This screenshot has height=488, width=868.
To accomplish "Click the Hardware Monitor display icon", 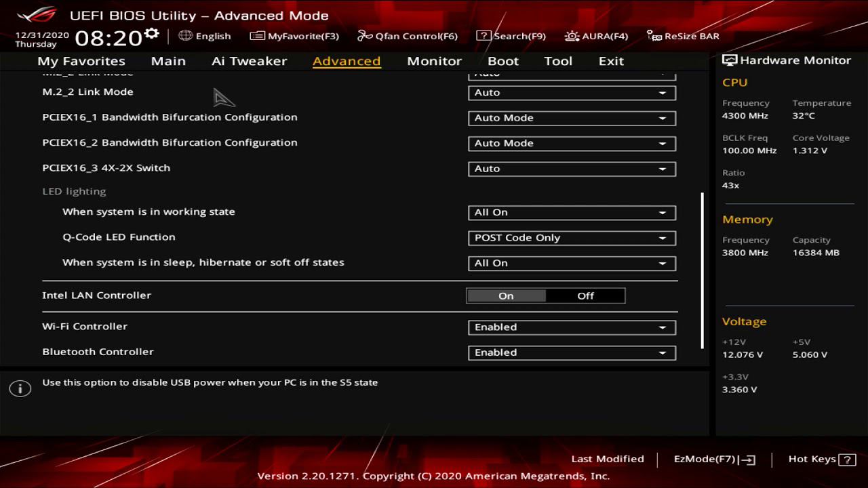I will click(x=730, y=60).
